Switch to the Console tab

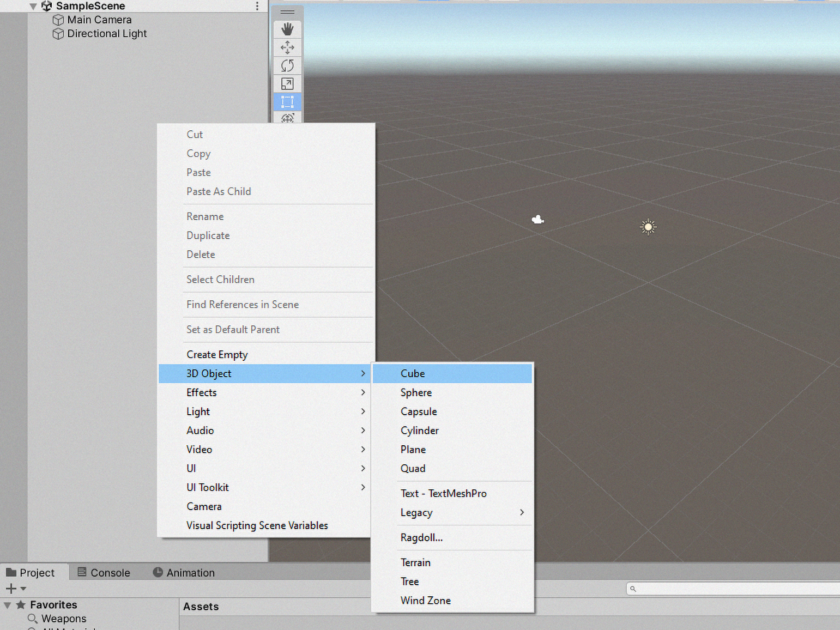[x=104, y=573]
